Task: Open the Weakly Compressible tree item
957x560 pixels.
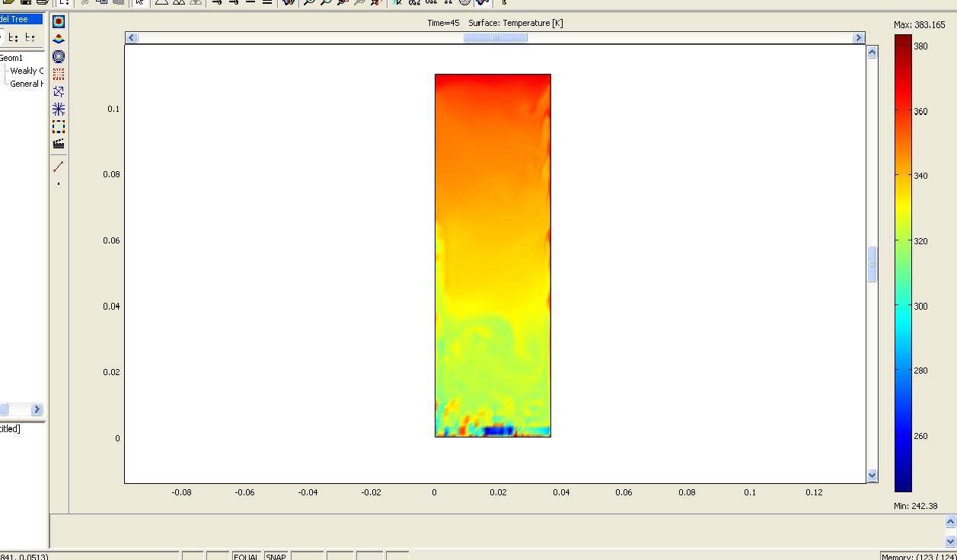Action: 27,71
